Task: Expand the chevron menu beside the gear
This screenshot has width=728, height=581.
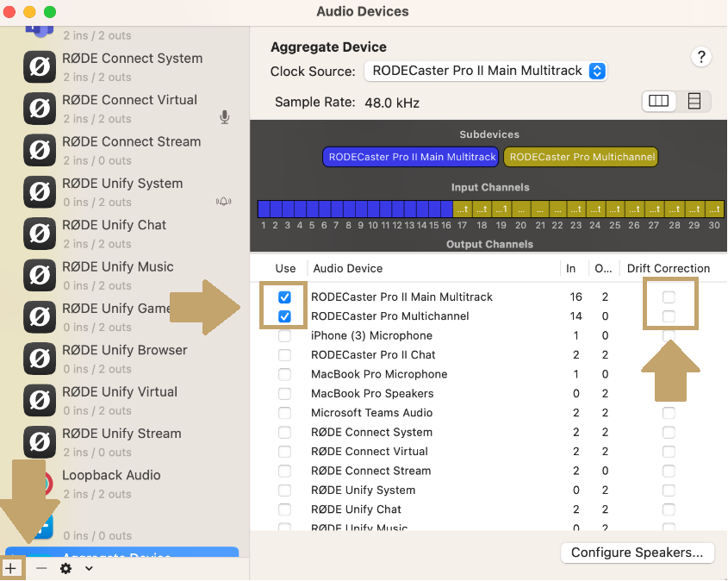Action: [89, 568]
